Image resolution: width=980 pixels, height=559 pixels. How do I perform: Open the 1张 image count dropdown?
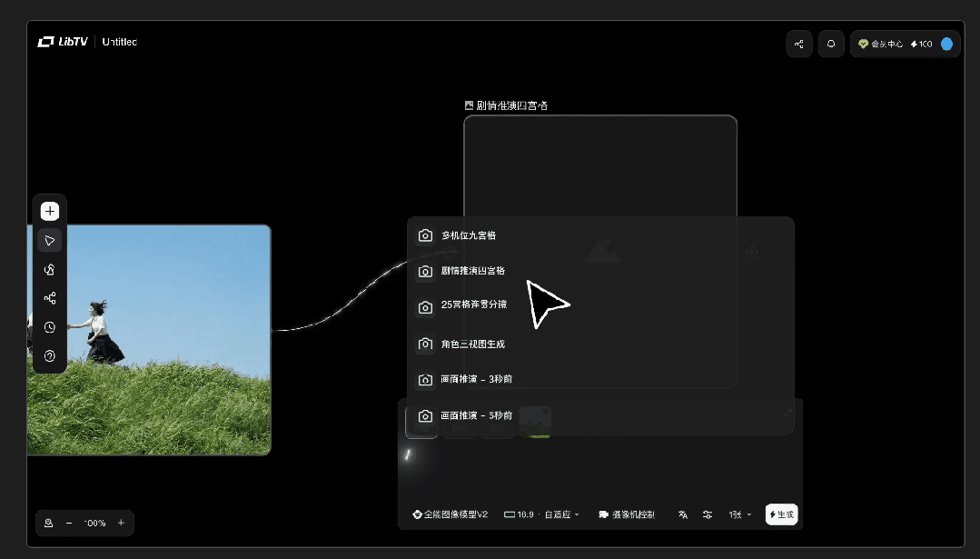coord(740,514)
